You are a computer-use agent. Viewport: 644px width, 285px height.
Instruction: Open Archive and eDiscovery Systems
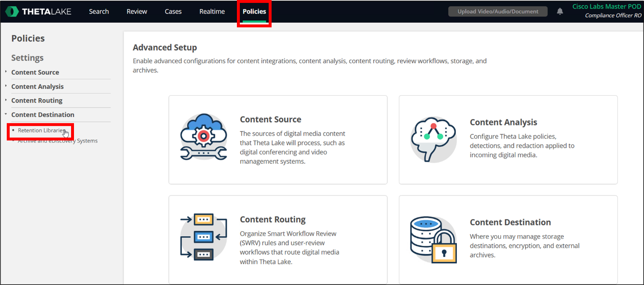point(58,141)
